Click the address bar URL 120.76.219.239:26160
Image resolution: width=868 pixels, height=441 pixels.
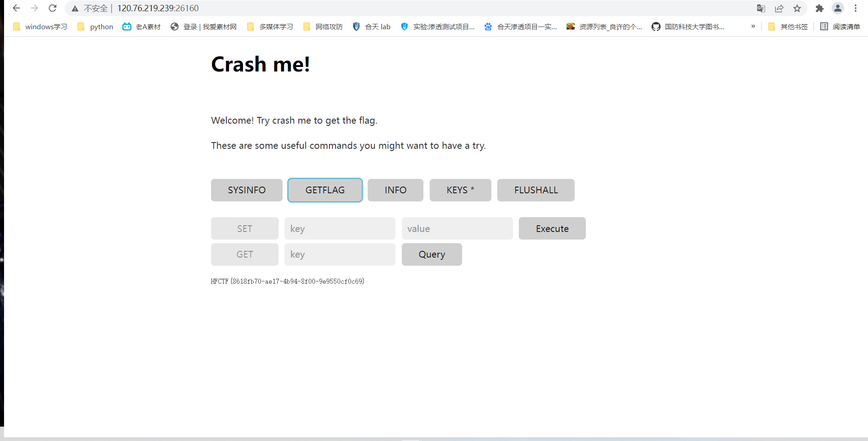158,8
